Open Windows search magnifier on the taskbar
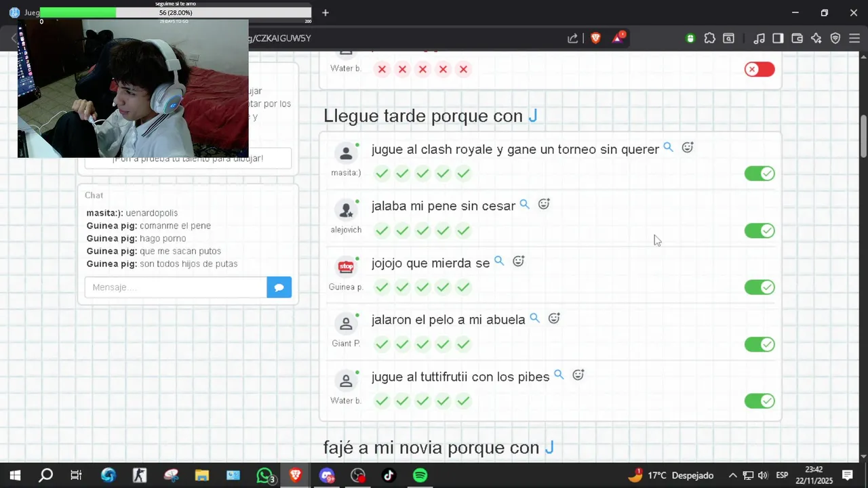 coord(45,475)
